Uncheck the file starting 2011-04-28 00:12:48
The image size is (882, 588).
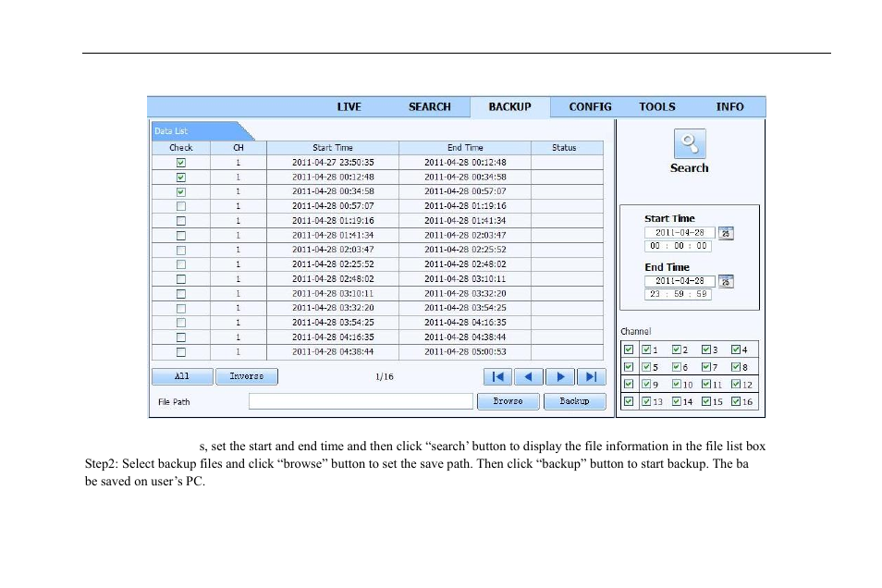[180, 178]
